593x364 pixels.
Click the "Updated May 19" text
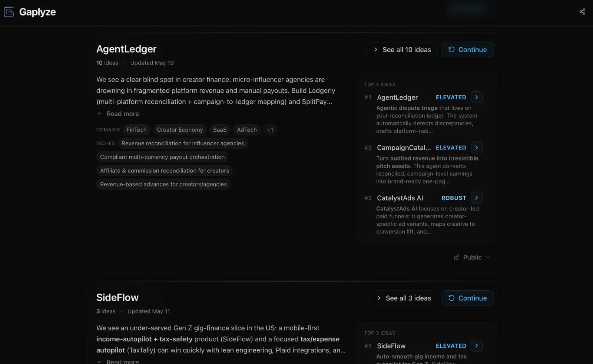[x=152, y=63]
